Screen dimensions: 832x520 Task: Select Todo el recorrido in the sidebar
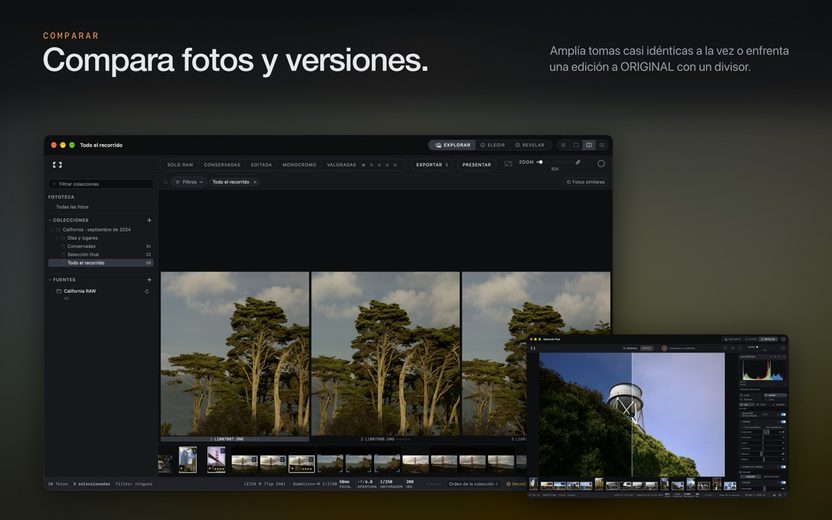(101, 263)
